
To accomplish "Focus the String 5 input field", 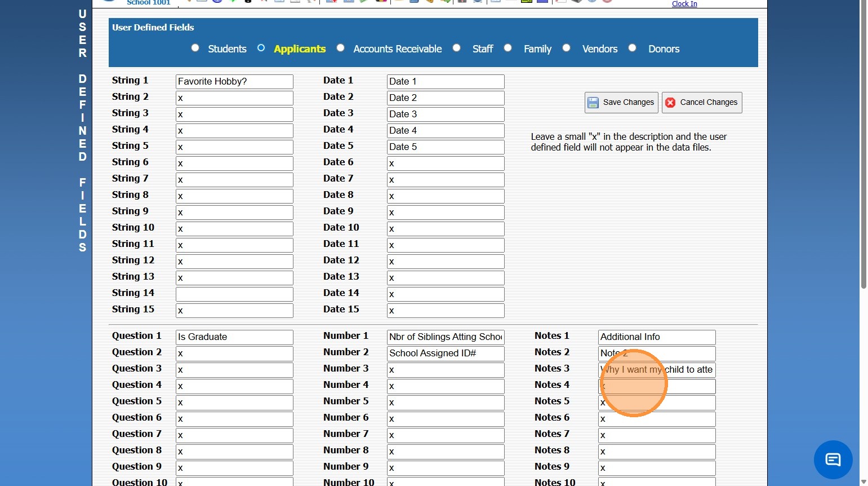I will pos(234,147).
